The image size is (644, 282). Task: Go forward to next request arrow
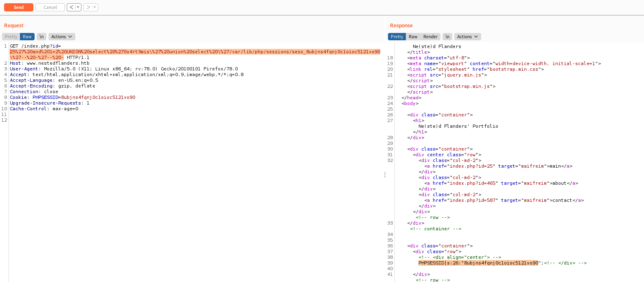click(x=88, y=7)
